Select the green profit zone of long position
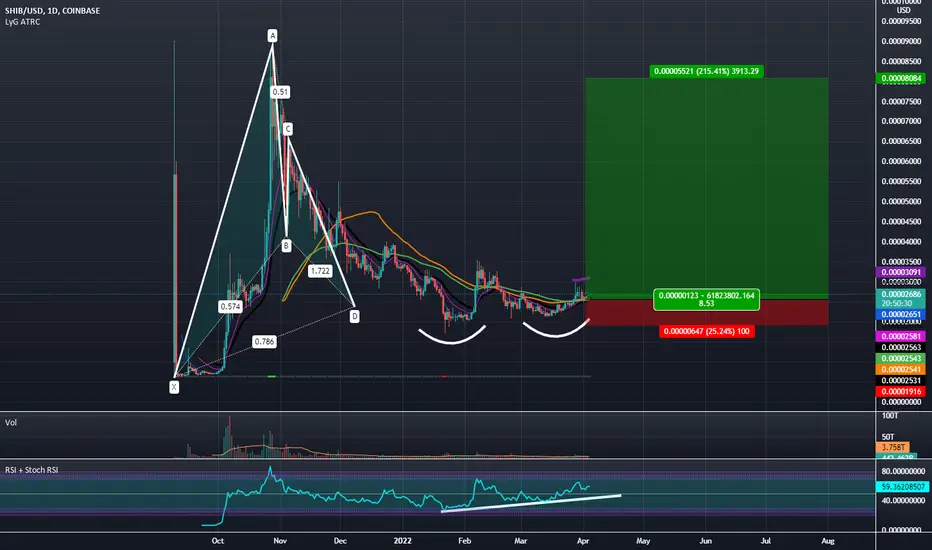The height and width of the screenshot is (550, 932). point(706,187)
